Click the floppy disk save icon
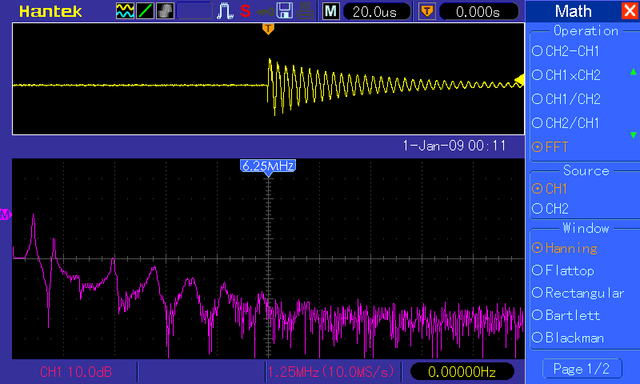 tap(284, 11)
